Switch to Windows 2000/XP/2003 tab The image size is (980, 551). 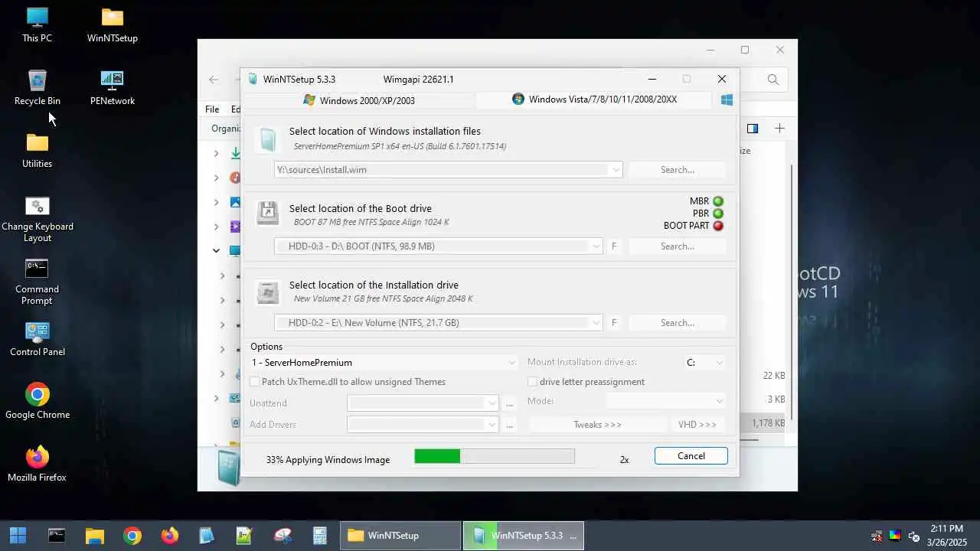tap(359, 100)
